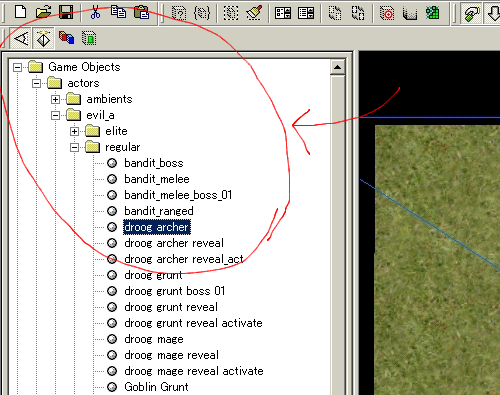The height and width of the screenshot is (395, 500).
Task: Click the dotted box with question mark icon
Action: 179,13
